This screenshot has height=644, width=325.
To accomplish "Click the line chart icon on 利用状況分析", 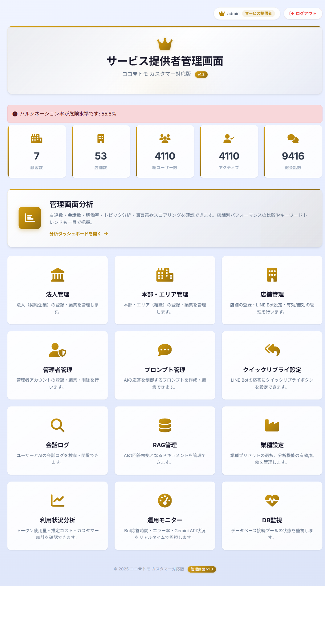I will click(x=58, y=500).
